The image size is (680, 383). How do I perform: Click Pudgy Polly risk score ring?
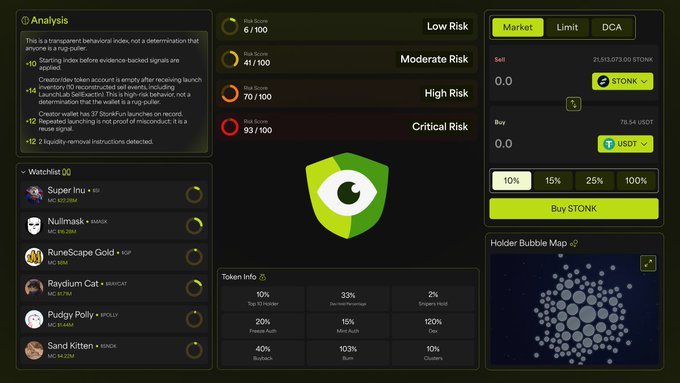(194, 319)
